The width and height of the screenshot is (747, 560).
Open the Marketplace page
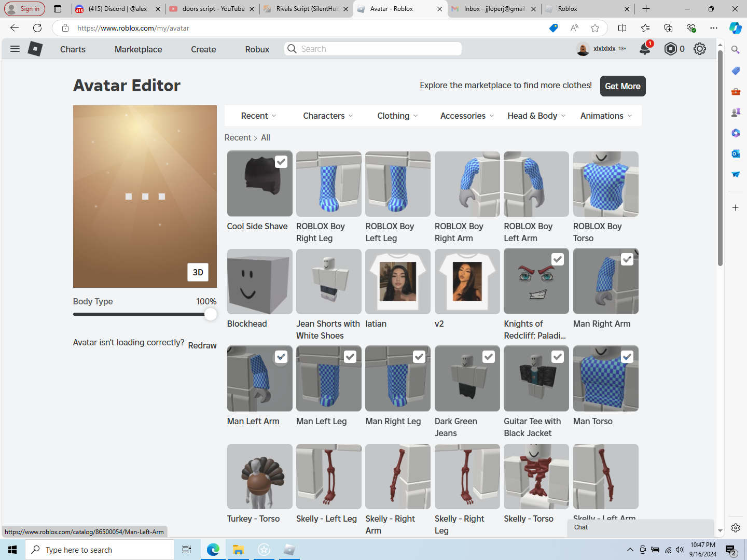(x=139, y=49)
